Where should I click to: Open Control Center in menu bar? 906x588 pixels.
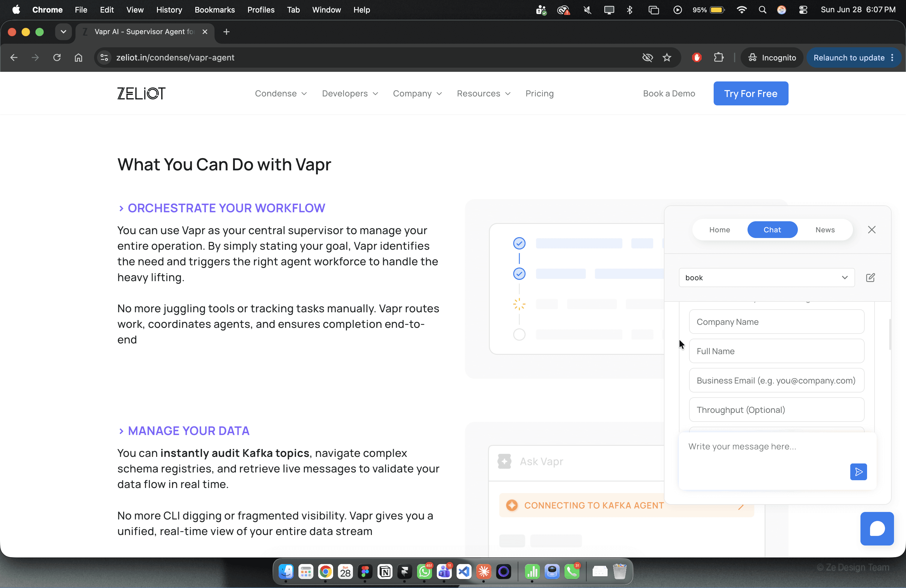(x=803, y=10)
